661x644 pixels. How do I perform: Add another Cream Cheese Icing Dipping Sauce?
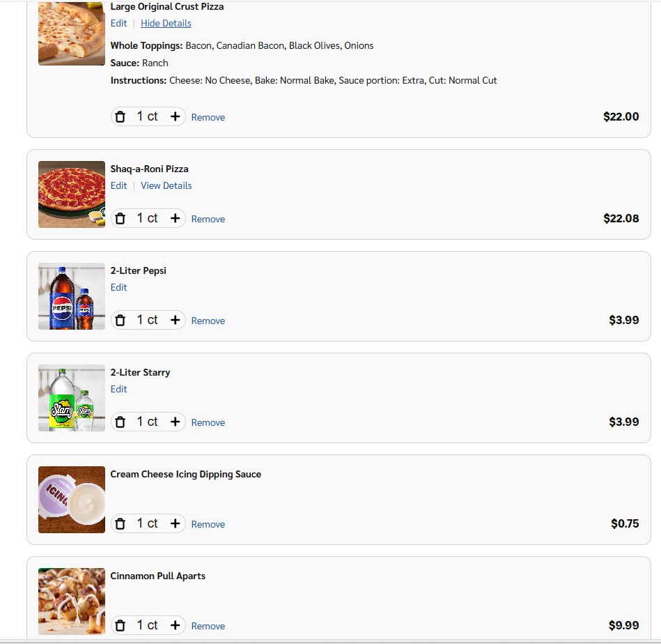click(175, 524)
